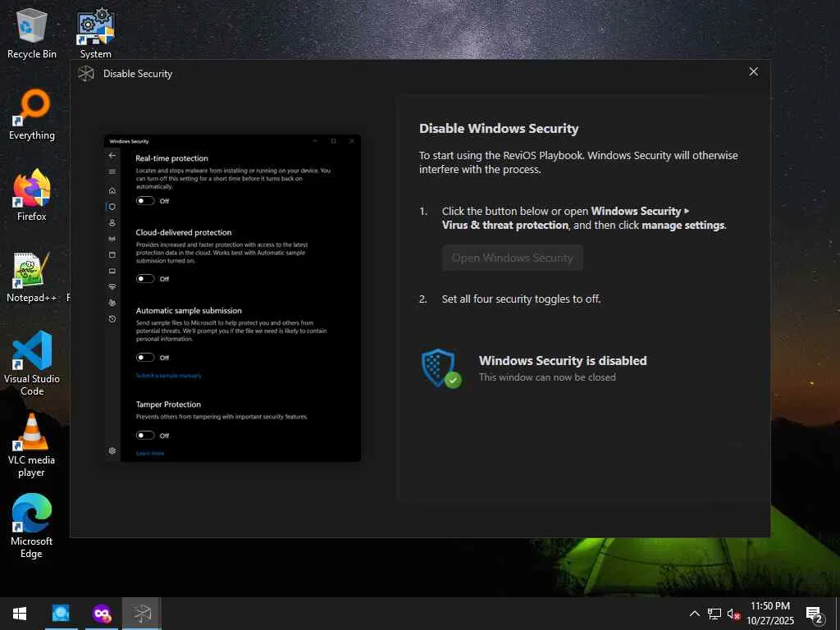Image resolution: width=840 pixels, height=630 pixels.
Task: Click the muted volume tray icon
Action: [733, 614]
